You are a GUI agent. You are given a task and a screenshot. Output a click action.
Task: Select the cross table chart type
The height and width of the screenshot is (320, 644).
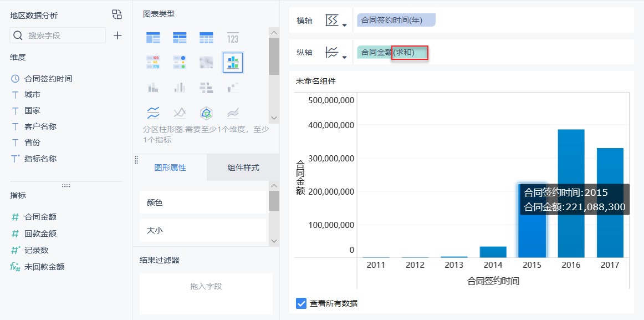pyautogui.click(x=180, y=38)
